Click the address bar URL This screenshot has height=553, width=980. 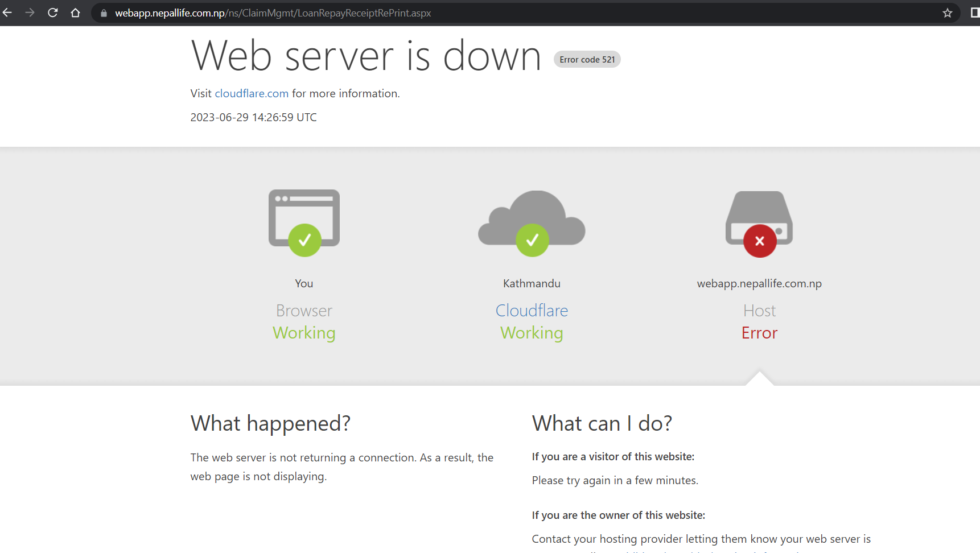(273, 13)
